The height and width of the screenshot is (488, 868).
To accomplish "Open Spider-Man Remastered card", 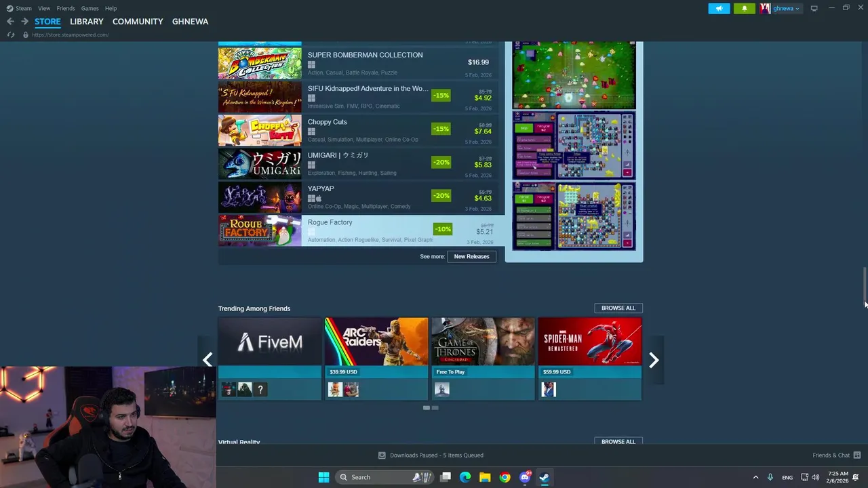I will (590, 359).
